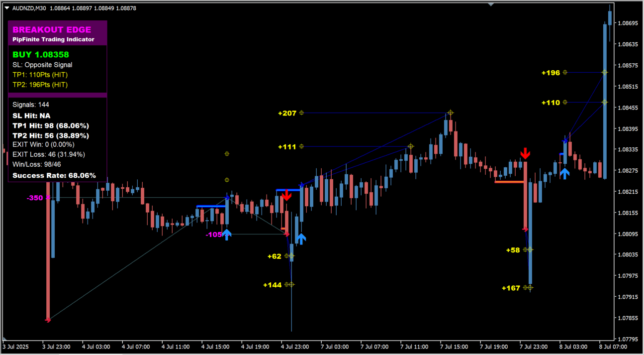Click the +167 profit label
644x355 pixels.
pyautogui.click(x=511, y=288)
